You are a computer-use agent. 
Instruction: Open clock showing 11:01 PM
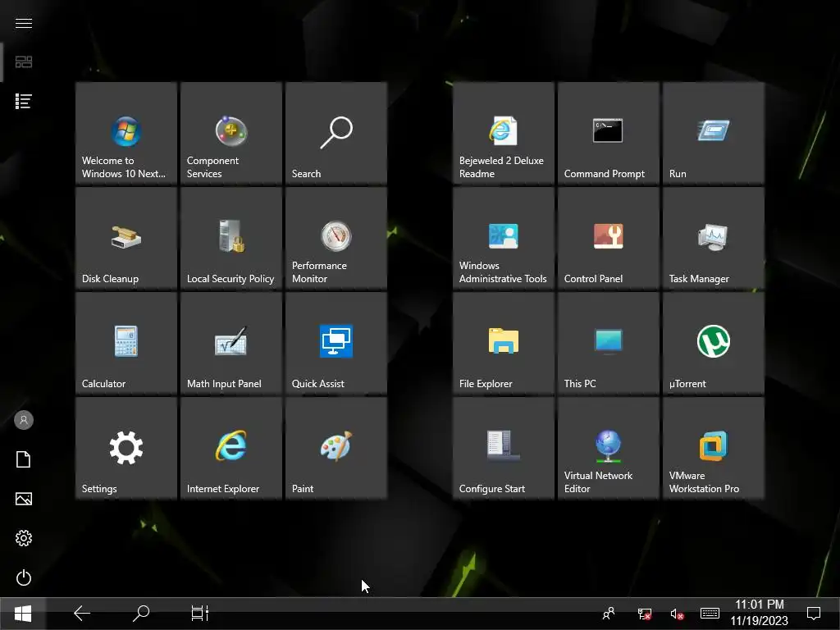pos(759,614)
